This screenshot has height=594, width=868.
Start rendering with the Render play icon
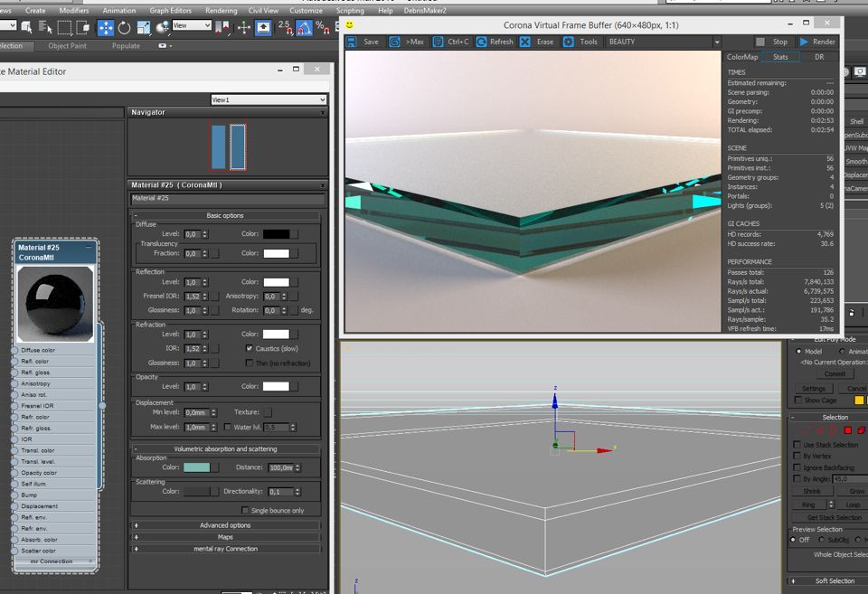(804, 42)
